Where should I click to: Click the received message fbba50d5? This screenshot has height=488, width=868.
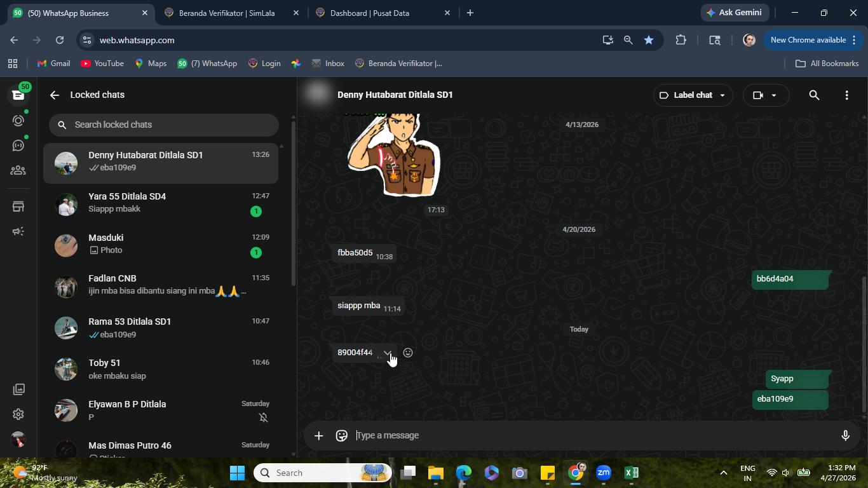point(364,254)
